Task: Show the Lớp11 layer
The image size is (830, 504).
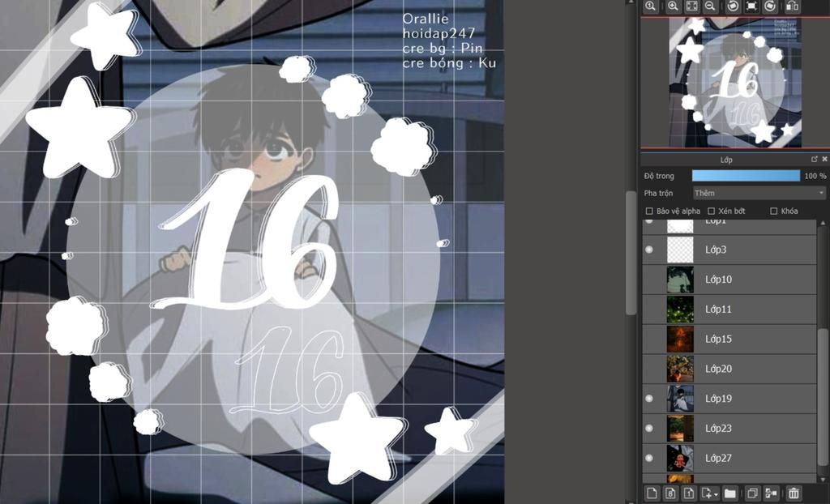Action: [x=649, y=310]
